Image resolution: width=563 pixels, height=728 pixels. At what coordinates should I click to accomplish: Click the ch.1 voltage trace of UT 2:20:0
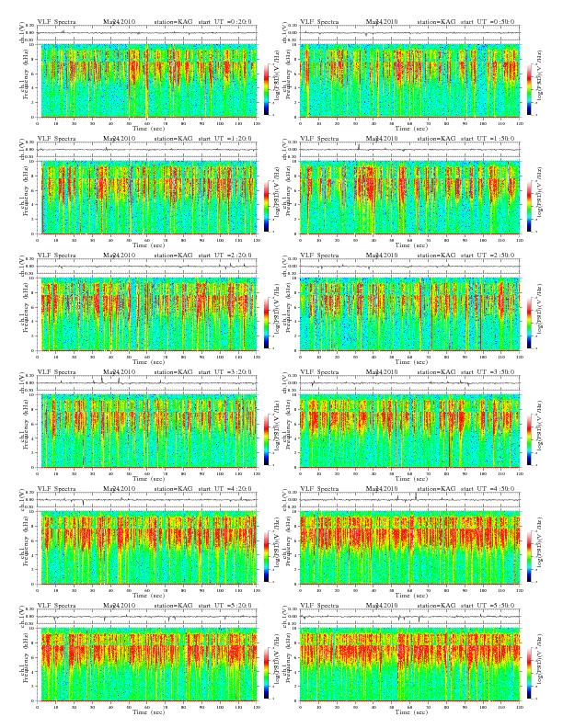click(x=147, y=267)
